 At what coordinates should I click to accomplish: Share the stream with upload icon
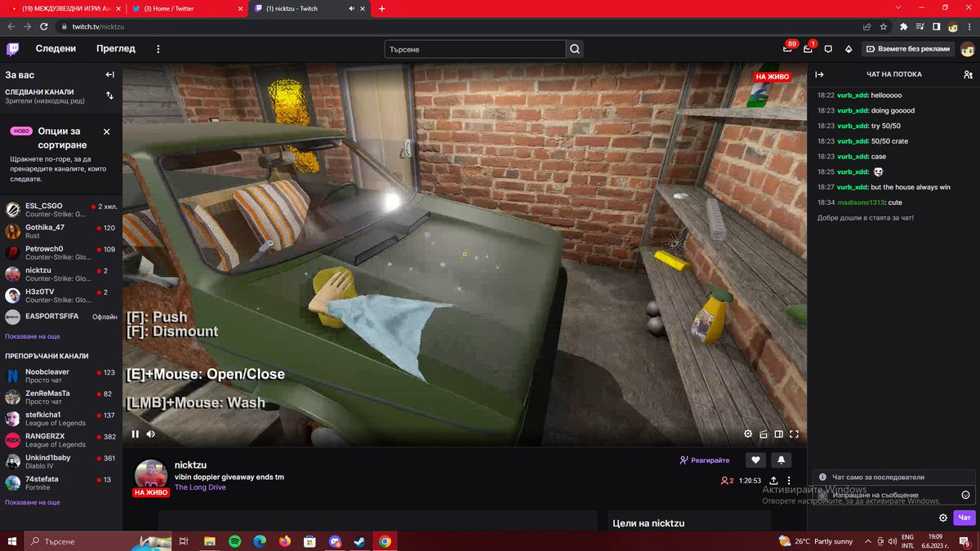773,481
